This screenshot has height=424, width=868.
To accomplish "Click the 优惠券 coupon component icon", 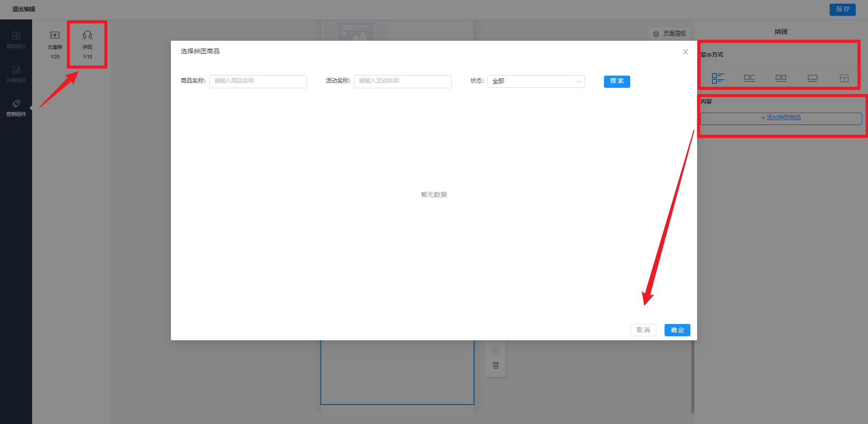I will pyautogui.click(x=55, y=36).
